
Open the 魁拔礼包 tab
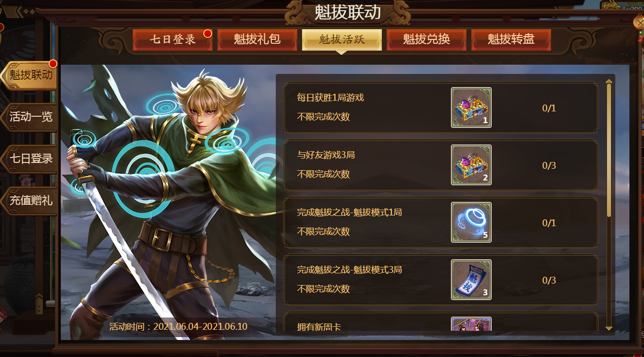[257, 40]
